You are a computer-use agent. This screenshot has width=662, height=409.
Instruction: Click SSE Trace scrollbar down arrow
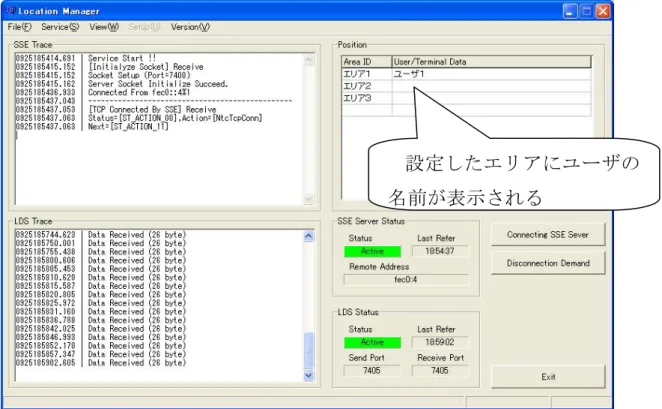(x=309, y=198)
